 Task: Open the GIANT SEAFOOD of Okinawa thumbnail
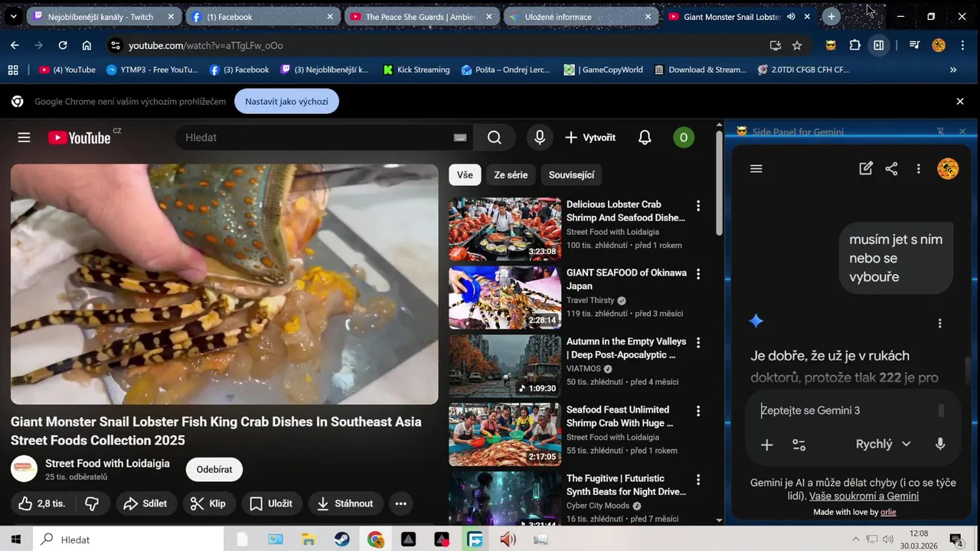(505, 298)
